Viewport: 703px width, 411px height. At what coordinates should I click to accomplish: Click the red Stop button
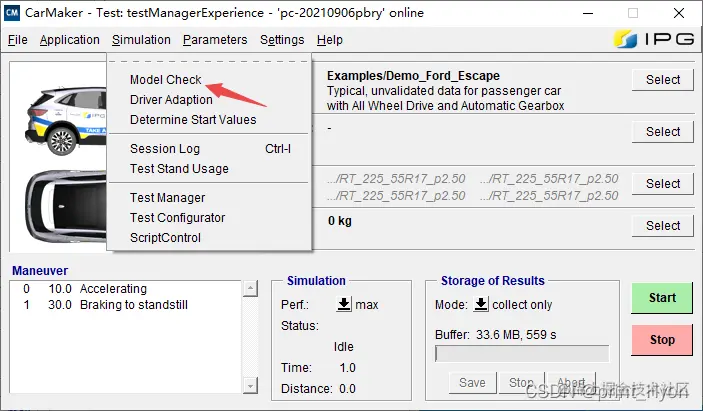point(662,340)
